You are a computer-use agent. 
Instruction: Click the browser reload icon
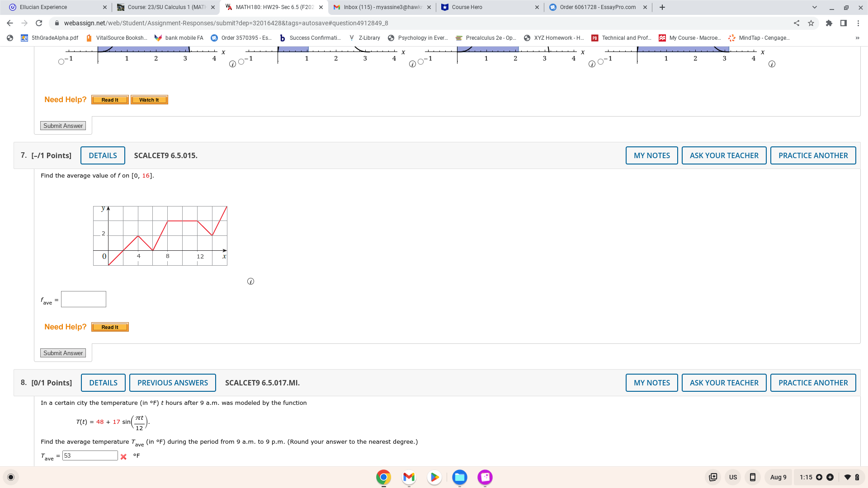pos(39,23)
